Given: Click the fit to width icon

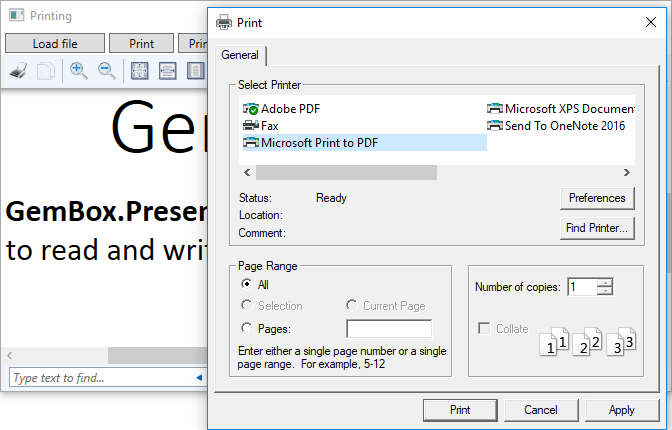Looking at the screenshot, I should (168, 71).
